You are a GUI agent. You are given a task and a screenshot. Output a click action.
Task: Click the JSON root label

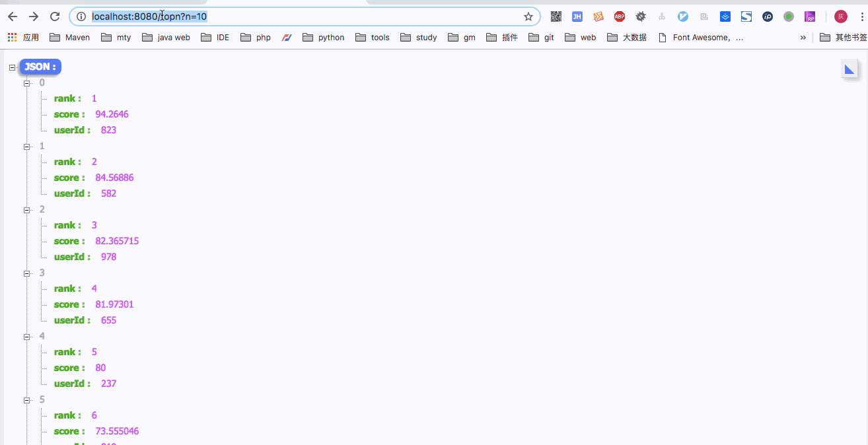pos(40,67)
